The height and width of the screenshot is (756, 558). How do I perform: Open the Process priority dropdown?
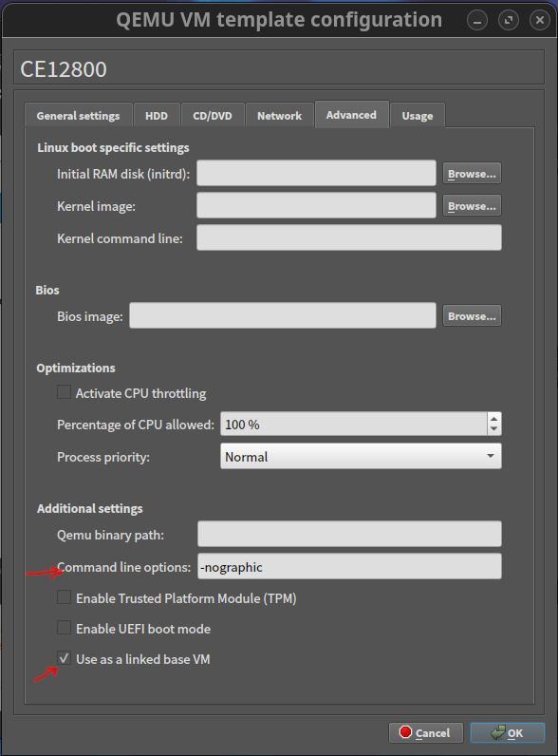point(361,456)
